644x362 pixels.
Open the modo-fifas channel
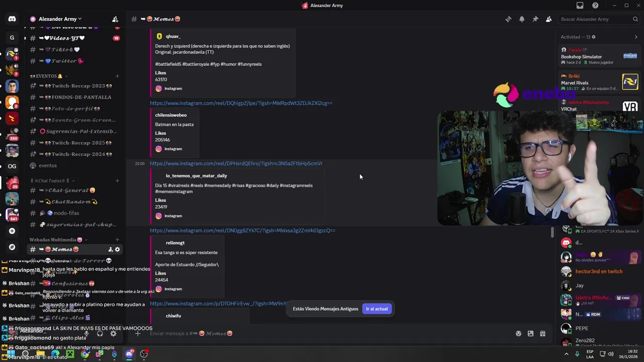click(x=74, y=213)
